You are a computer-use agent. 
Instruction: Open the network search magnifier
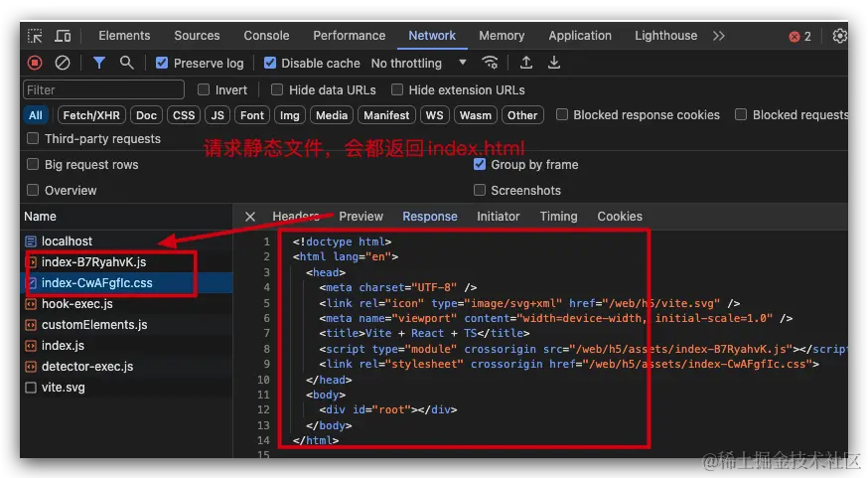(127, 64)
